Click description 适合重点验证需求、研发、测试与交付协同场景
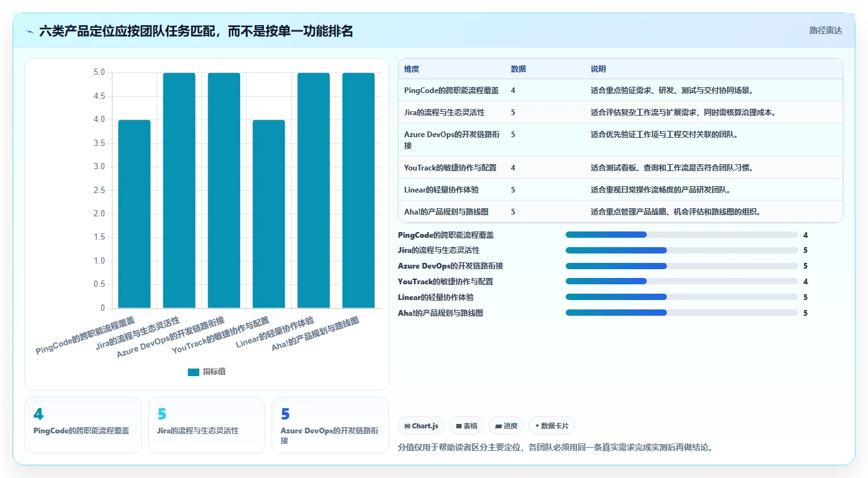The width and height of the screenshot is (868, 478). click(672, 91)
